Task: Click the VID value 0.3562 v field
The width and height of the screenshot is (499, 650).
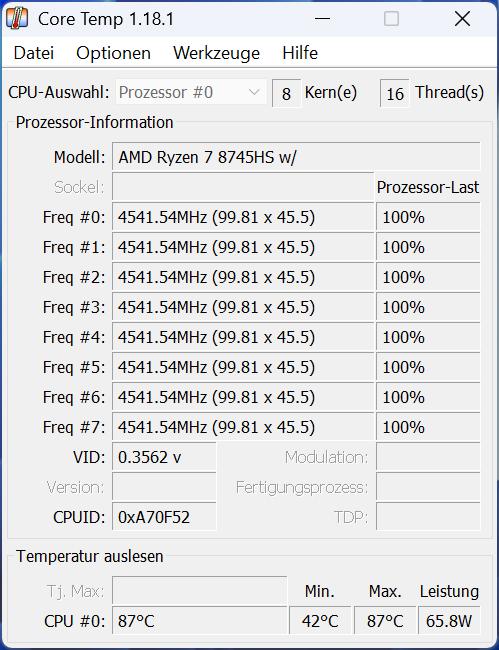Action: click(x=164, y=457)
